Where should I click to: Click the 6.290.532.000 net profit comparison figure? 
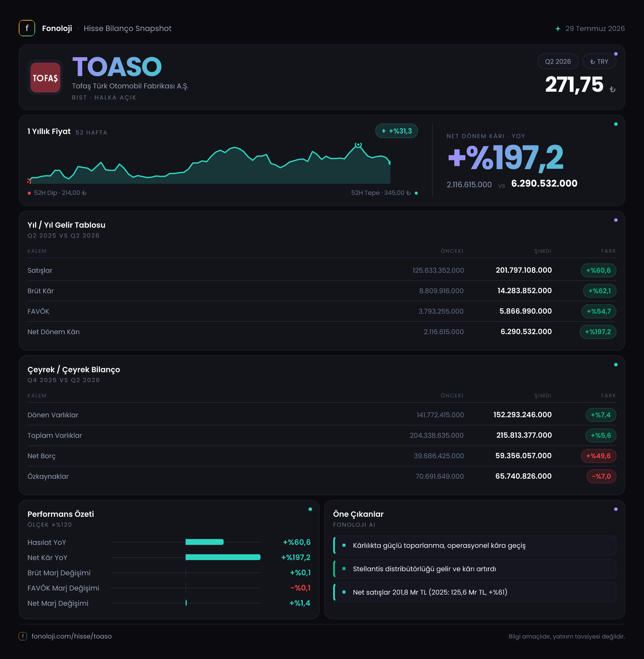(x=544, y=183)
